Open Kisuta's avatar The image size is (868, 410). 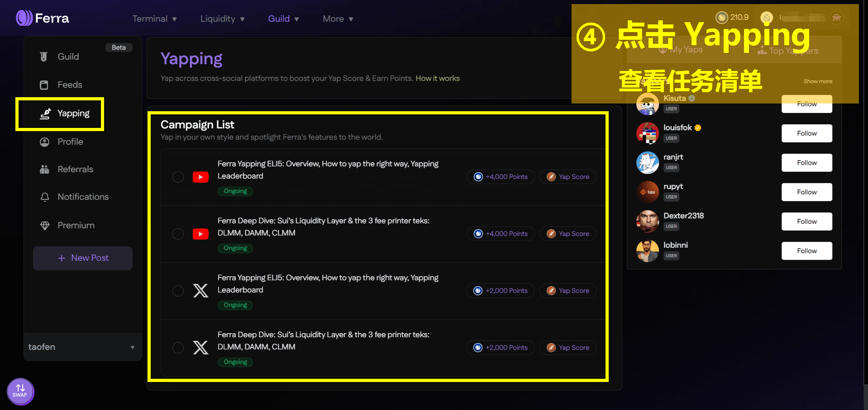648,104
